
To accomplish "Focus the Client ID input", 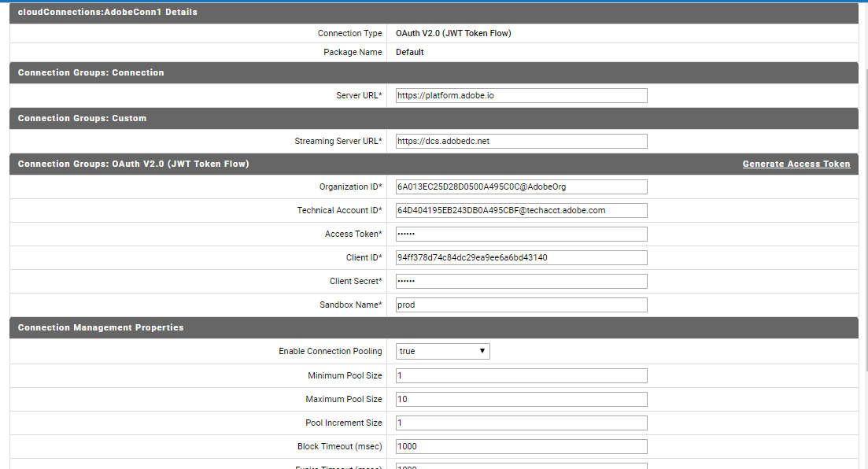I will (x=522, y=257).
